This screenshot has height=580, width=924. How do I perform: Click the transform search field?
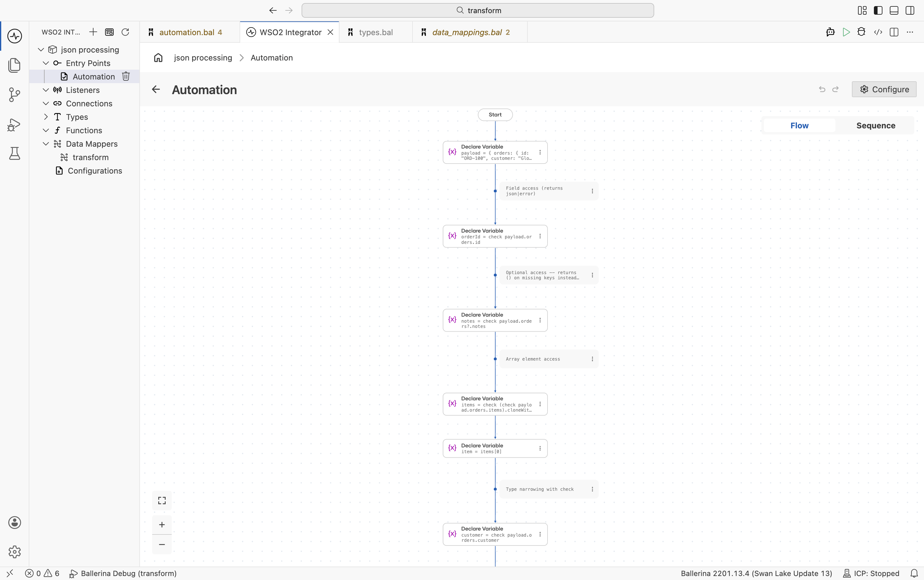coord(478,10)
